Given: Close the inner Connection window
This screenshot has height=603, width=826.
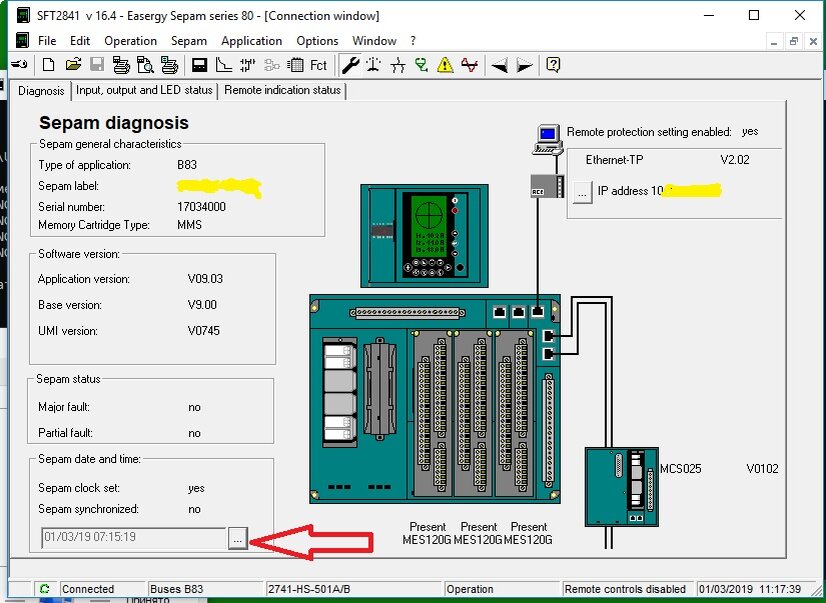Looking at the screenshot, I should pyautogui.click(x=813, y=42).
